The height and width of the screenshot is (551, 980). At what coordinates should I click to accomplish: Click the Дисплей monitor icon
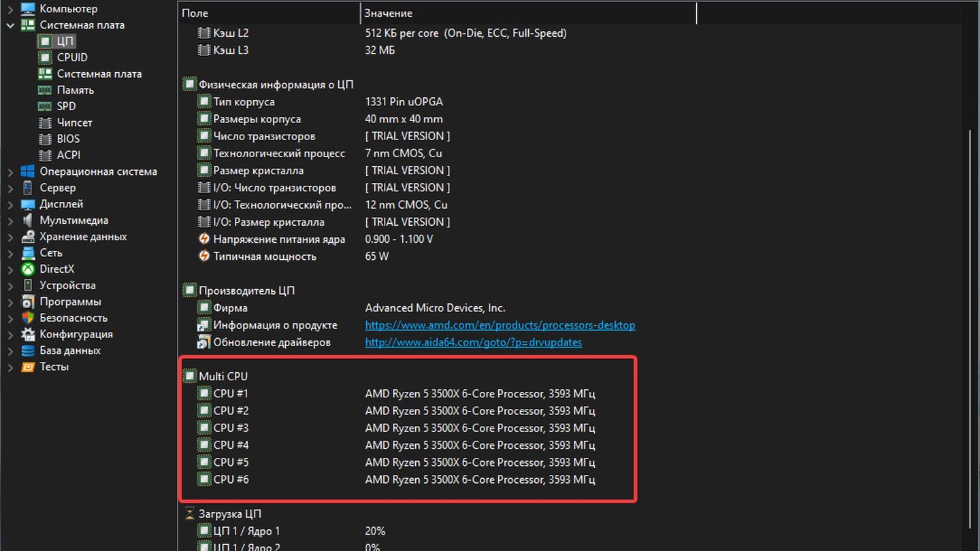(x=28, y=204)
